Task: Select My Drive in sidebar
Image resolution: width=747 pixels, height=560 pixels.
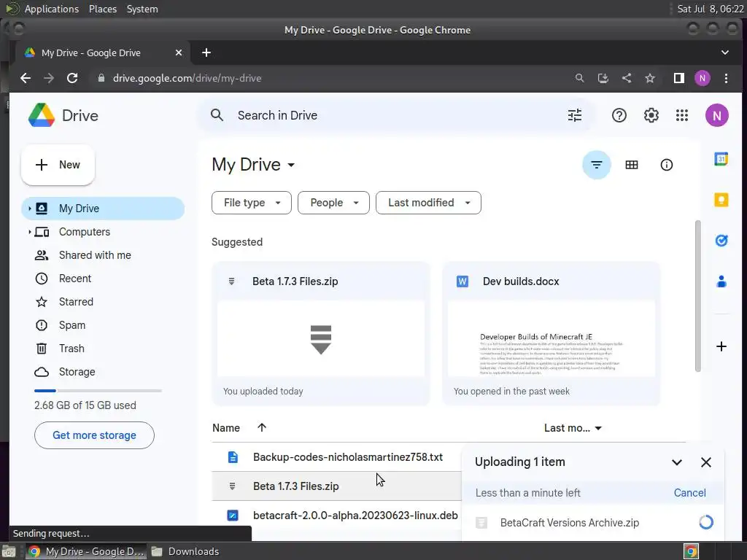Action: click(x=103, y=209)
